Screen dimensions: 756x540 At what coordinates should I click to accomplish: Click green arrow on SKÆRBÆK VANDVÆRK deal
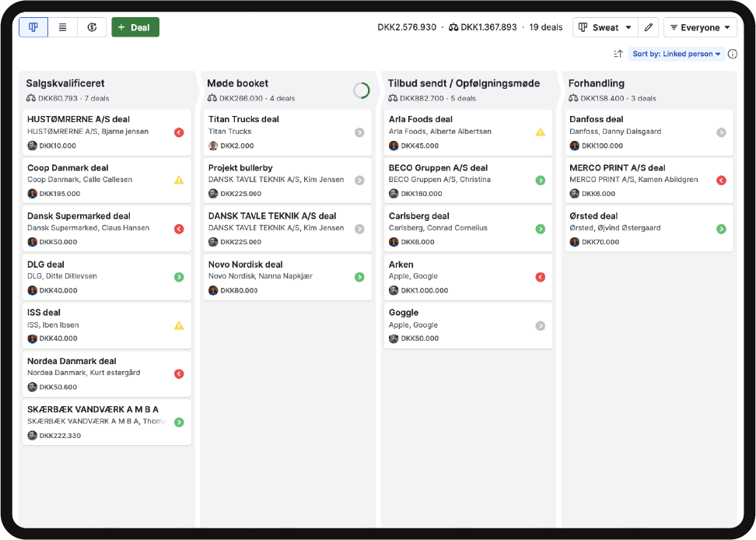coord(179,423)
